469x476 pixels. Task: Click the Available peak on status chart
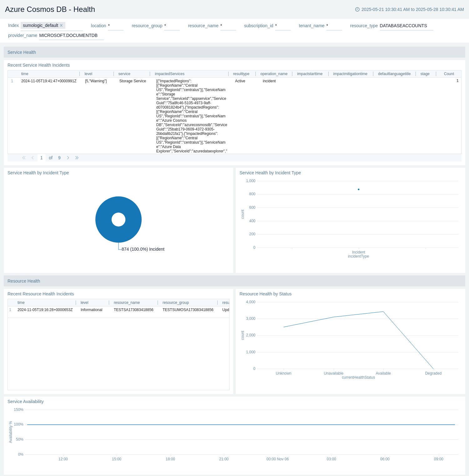pos(383,312)
